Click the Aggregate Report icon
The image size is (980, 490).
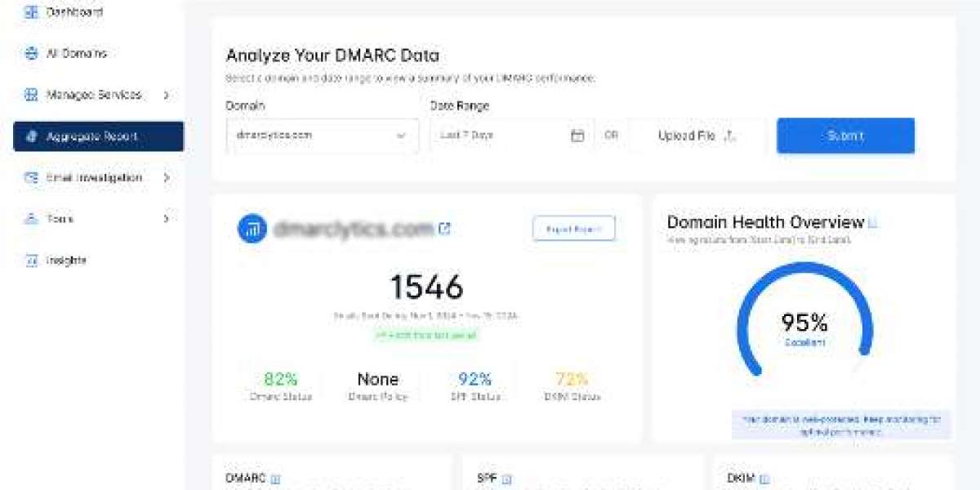31,136
